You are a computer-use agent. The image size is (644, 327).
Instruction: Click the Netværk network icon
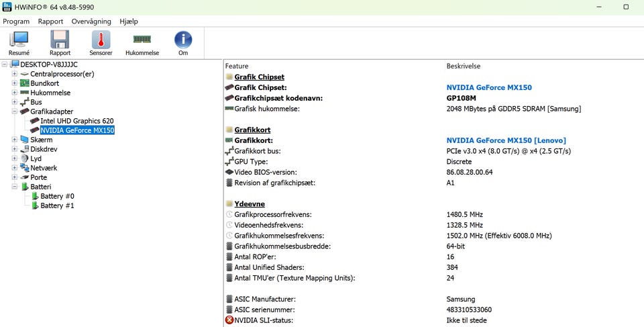25,168
